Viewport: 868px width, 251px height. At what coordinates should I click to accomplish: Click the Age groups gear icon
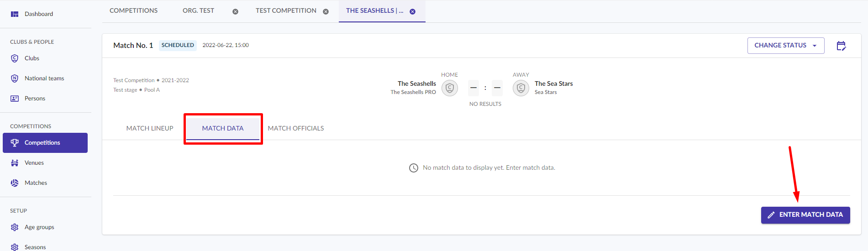point(15,227)
